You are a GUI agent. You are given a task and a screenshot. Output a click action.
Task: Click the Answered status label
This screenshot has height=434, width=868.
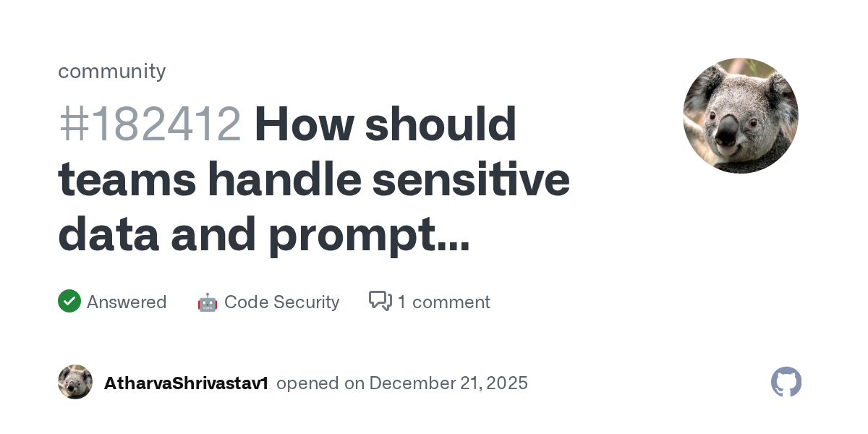(x=127, y=302)
